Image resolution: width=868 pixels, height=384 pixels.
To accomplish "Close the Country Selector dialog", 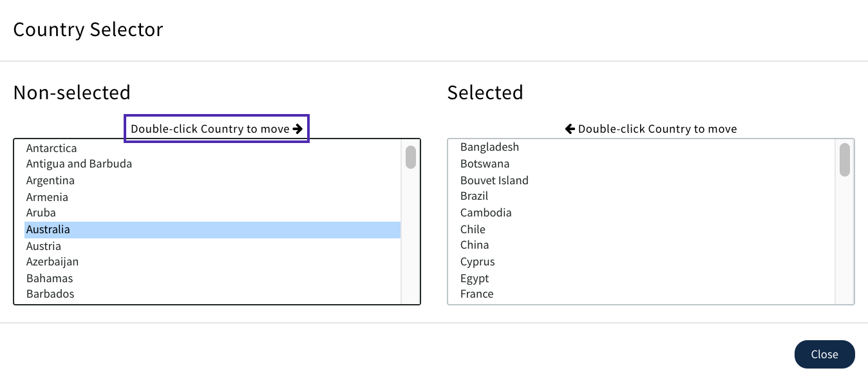I will pos(824,354).
